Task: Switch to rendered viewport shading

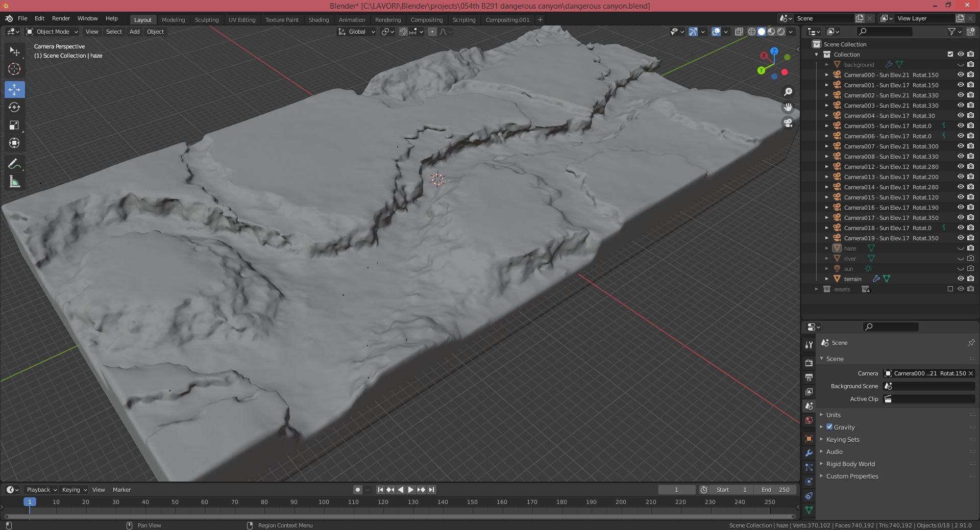Action: [x=781, y=32]
